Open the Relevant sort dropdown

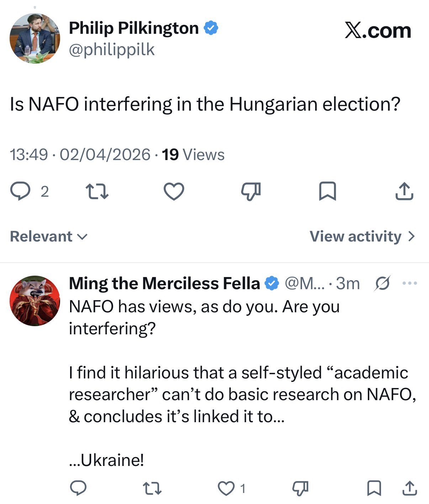pos(48,237)
